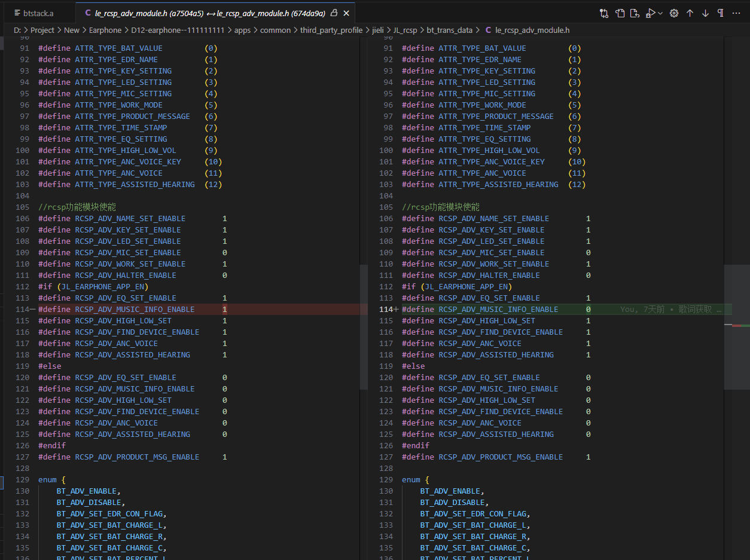The image size is (750, 560).
Task: Open the common breadcrumb folder
Action: pos(275,30)
